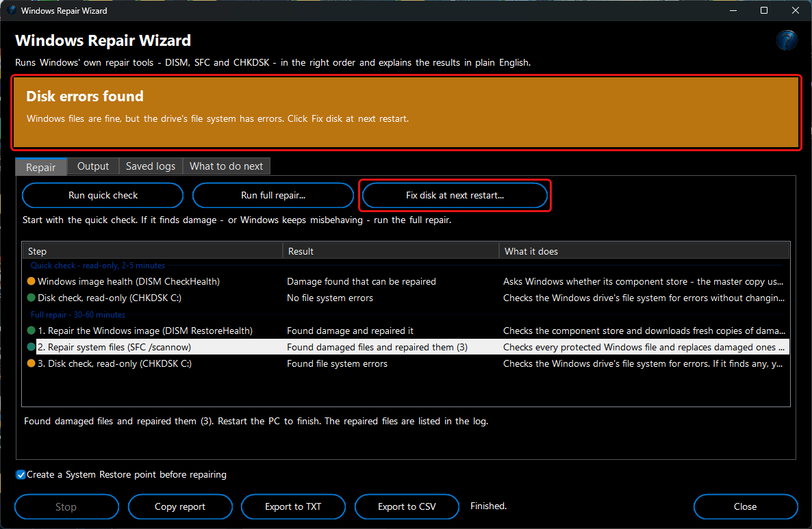The image size is (812, 529).
Task: Select Disk check, read-only (CHKDSK C:) row
Action: point(406,298)
